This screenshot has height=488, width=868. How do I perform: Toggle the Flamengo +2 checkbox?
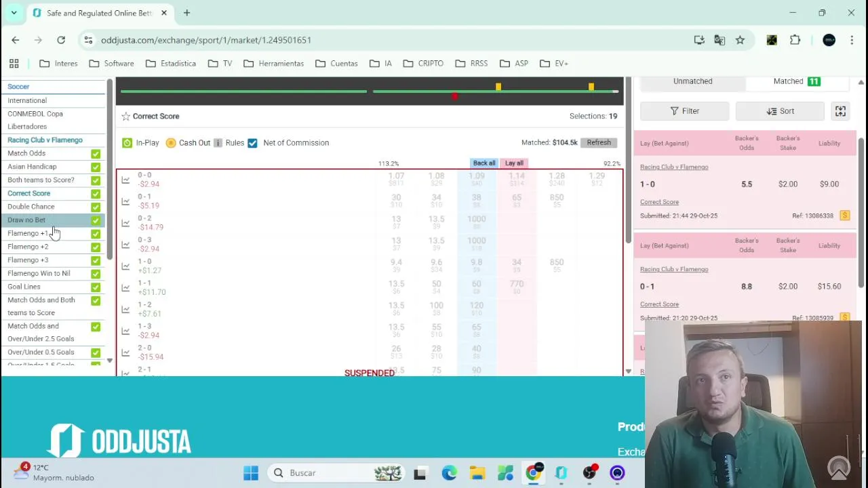(96, 247)
